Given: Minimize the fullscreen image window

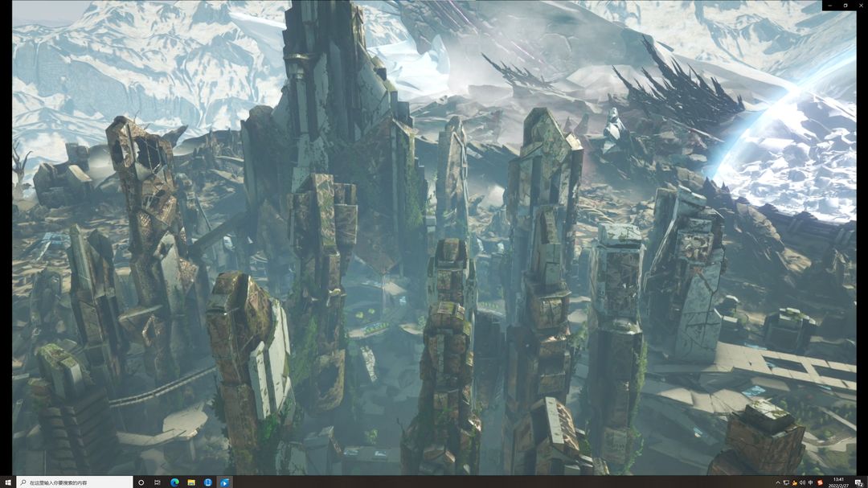Looking at the screenshot, I should [x=830, y=5].
